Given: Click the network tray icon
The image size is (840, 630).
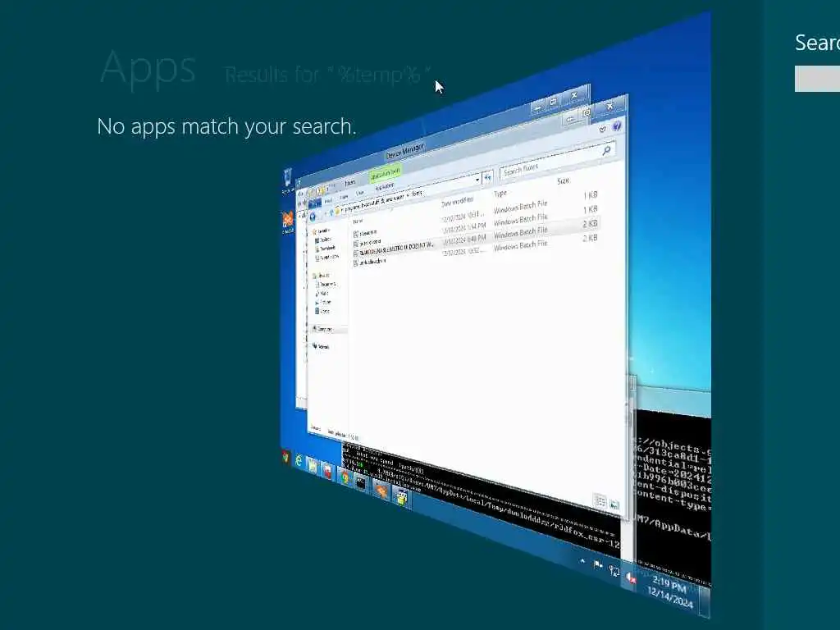Looking at the screenshot, I should click(614, 572).
